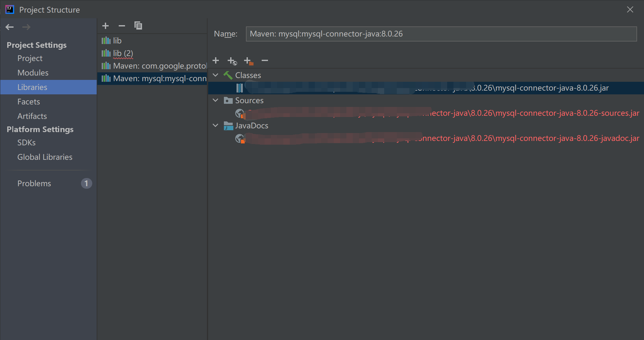Focus the library Name input field
The image size is (644, 340).
pos(441,34)
